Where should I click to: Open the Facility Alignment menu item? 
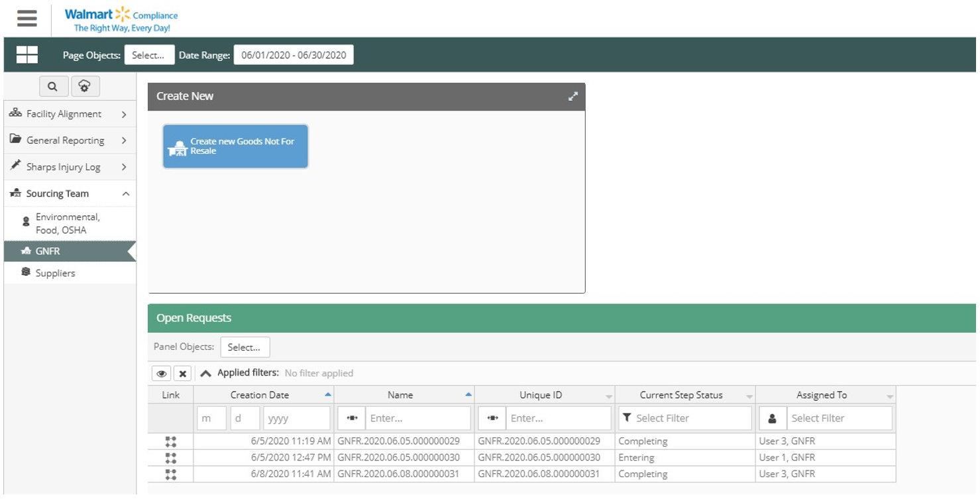point(70,114)
